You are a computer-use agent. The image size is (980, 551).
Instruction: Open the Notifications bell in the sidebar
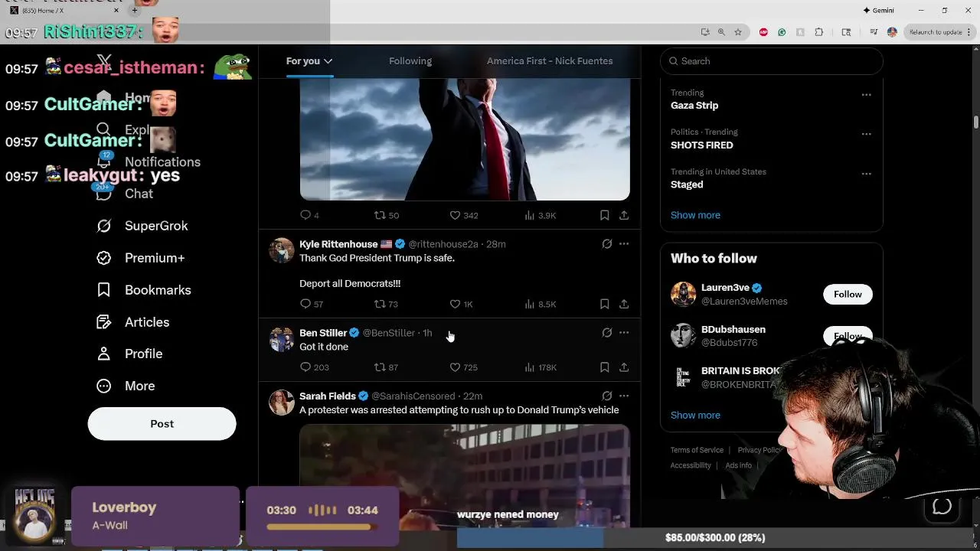click(104, 161)
